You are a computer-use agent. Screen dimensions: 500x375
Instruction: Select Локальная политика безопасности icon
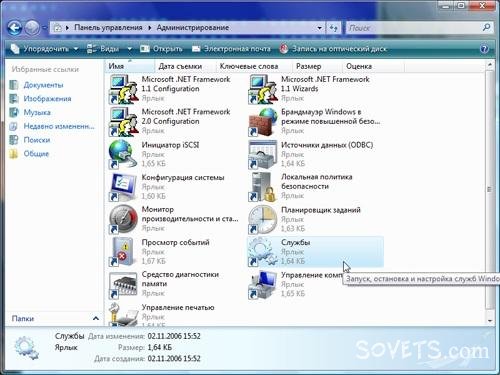tap(263, 187)
